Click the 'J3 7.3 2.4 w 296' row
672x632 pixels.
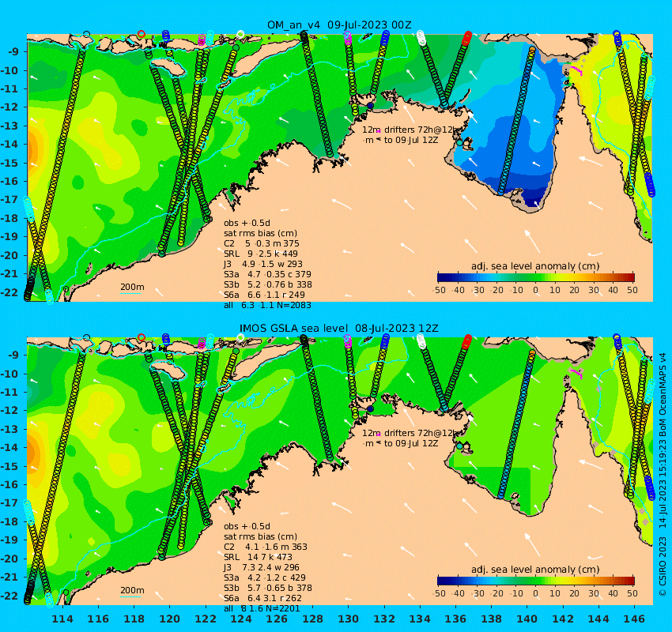coord(262,567)
